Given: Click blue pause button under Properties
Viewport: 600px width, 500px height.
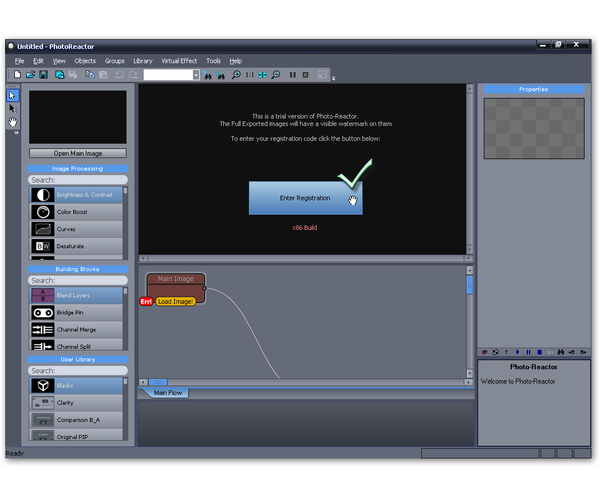Looking at the screenshot, I should tap(528, 352).
